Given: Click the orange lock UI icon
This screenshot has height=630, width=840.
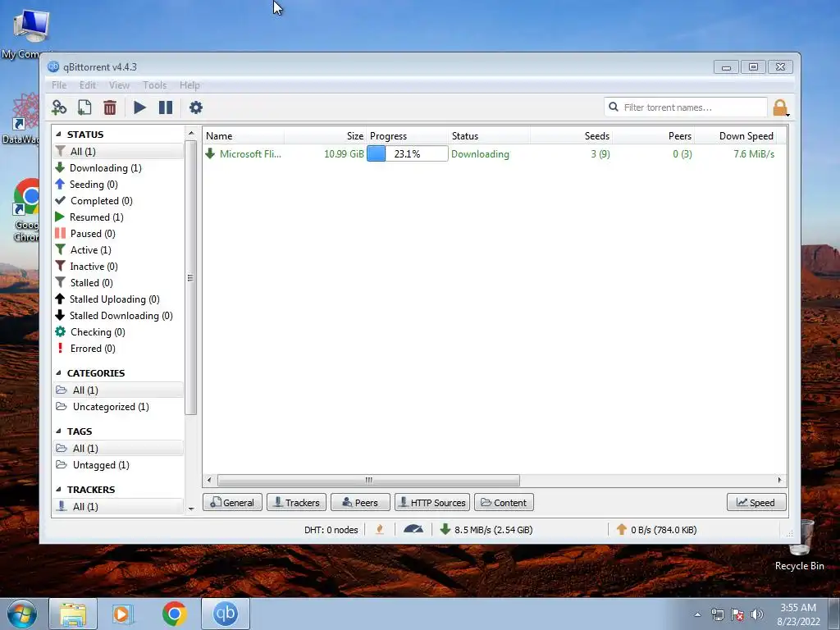Looking at the screenshot, I should click(x=781, y=107).
